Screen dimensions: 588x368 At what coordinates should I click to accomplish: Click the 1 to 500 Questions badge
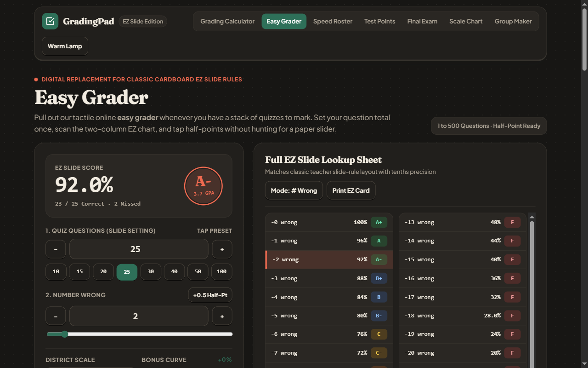489,126
